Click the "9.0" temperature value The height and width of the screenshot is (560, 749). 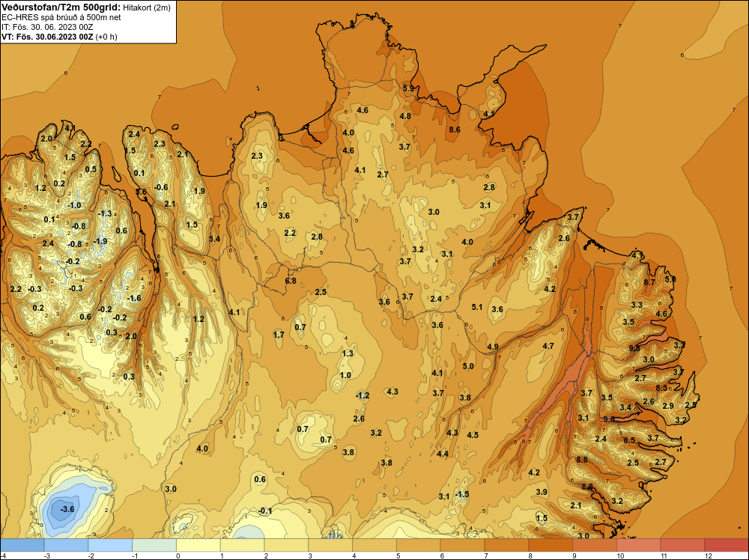point(609,419)
